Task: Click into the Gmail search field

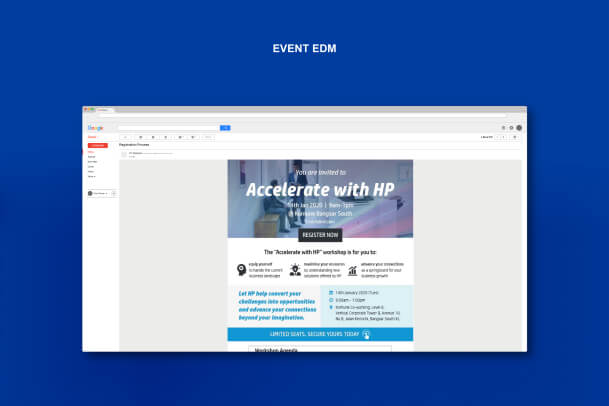Action: [168, 128]
